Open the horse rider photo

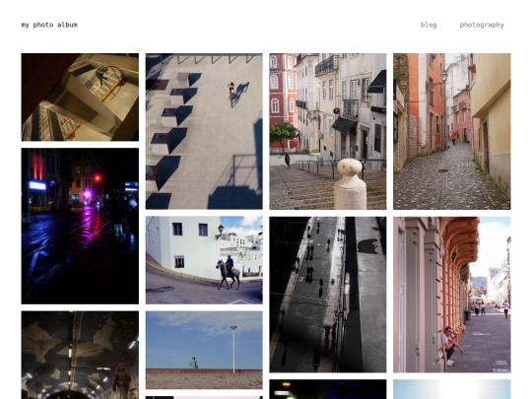(204, 260)
